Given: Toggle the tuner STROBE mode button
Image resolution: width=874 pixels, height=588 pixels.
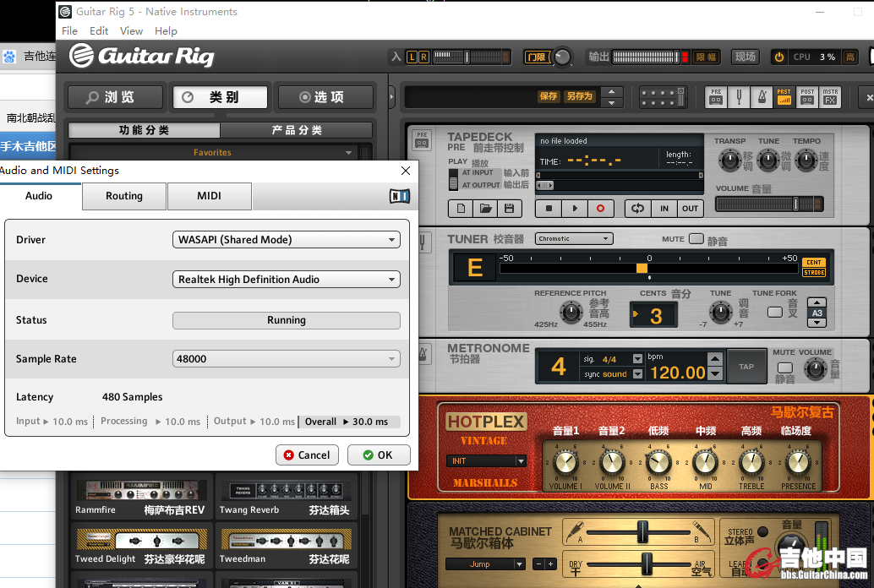Looking at the screenshot, I should coord(814,273).
